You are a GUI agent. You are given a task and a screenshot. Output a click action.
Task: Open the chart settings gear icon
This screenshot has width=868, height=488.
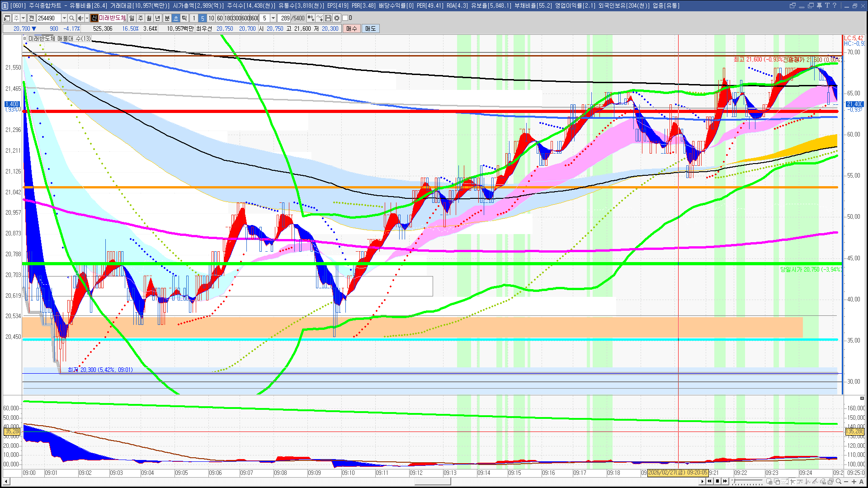[337, 18]
